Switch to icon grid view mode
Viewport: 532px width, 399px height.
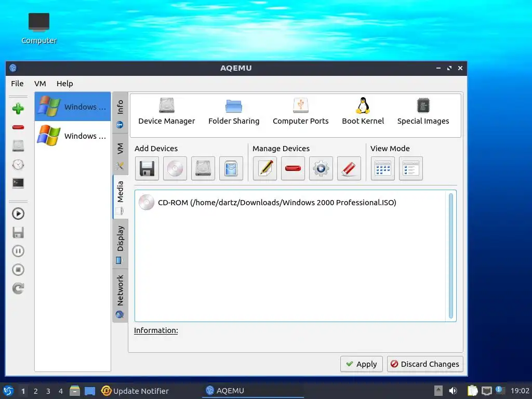(x=383, y=168)
